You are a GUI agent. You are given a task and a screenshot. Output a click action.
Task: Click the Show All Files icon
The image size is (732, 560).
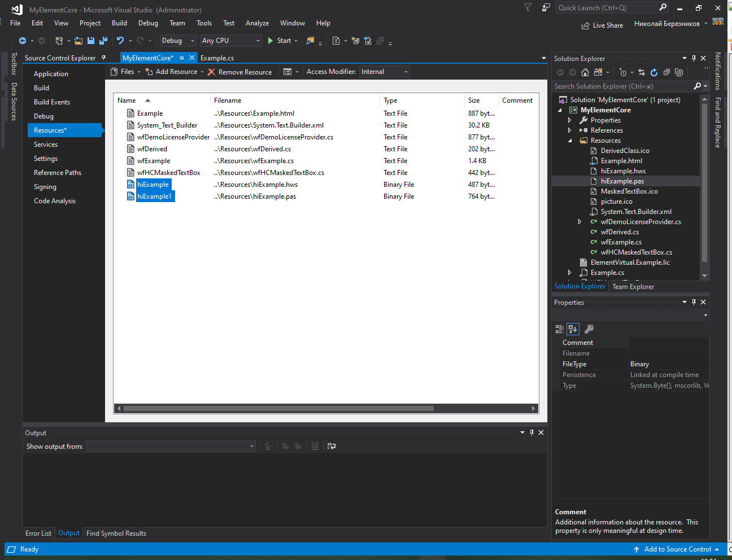[679, 72]
